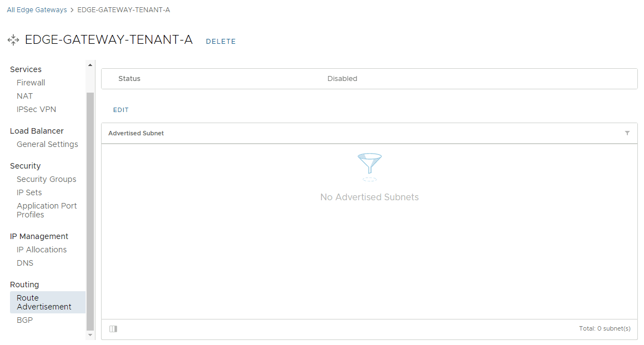
Task: Open the column chooser icon in grid footer
Action: coord(113,329)
